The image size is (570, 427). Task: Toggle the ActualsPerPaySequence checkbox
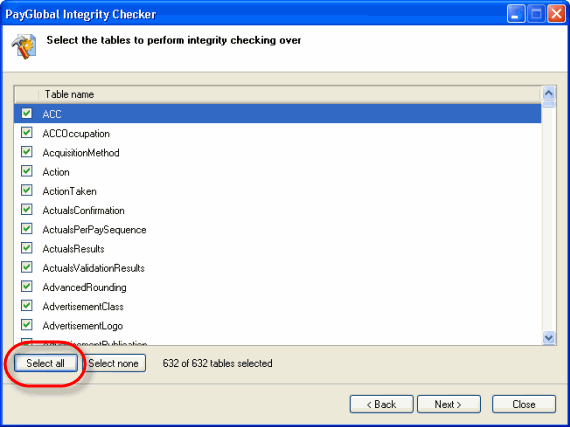[x=27, y=229]
